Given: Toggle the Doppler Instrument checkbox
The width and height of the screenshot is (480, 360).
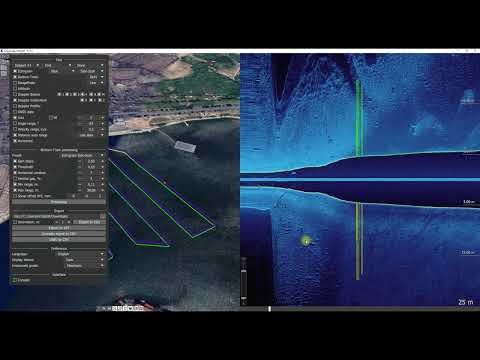Looking at the screenshot, I should 15,100.
